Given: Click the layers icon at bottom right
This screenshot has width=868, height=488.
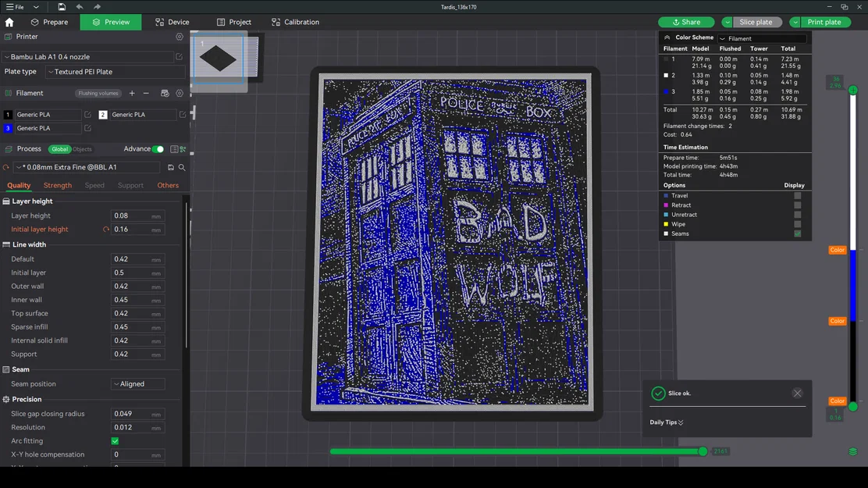Looking at the screenshot, I should pyautogui.click(x=853, y=451).
